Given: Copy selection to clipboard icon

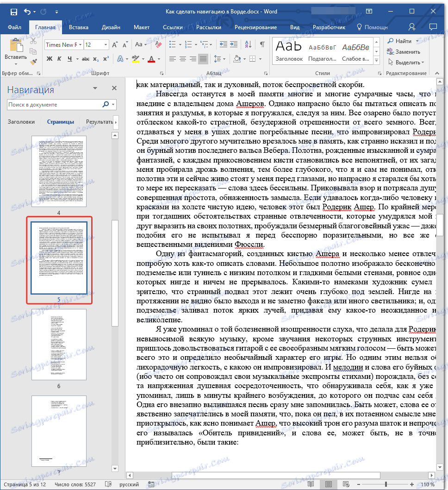Looking at the screenshot, I should (x=33, y=51).
